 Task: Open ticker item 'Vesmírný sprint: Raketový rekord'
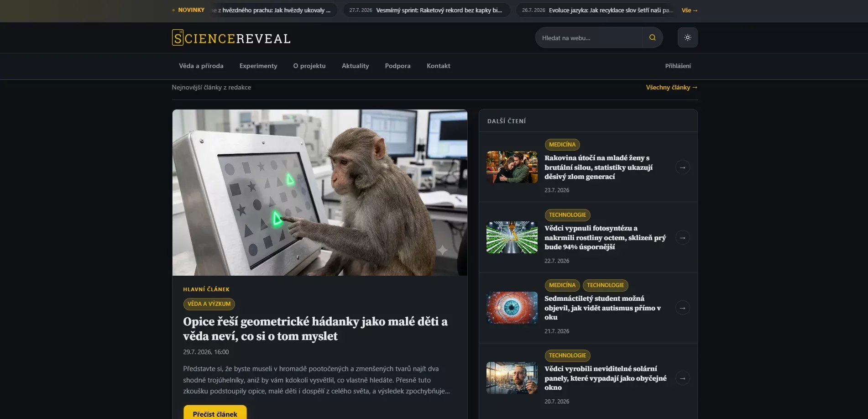[x=426, y=10]
